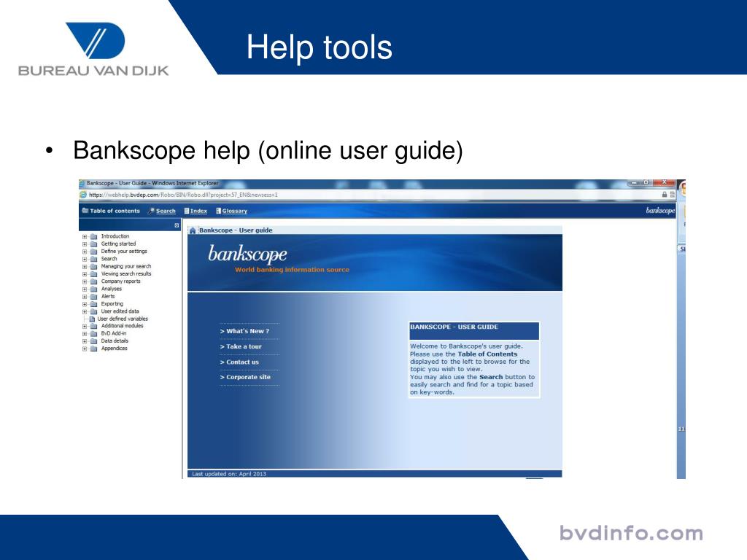The image size is (747, 560).
Task: Click the Glossary book icon
Action: coord(219,211)
